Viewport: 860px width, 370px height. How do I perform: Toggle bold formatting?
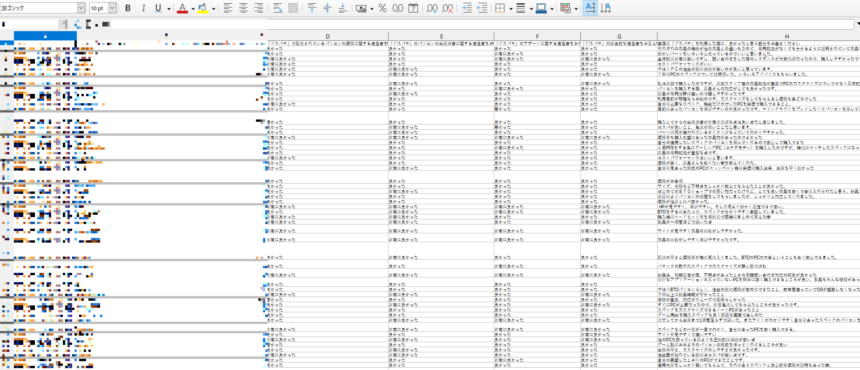tap(128, 8)
